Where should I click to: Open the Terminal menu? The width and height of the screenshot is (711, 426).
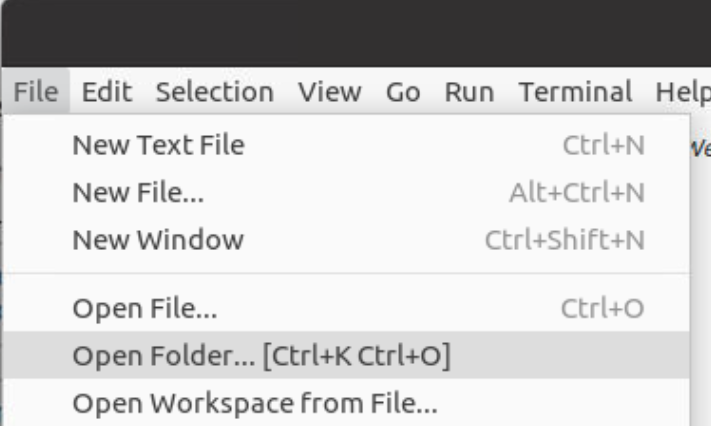(x=576, y=92)
